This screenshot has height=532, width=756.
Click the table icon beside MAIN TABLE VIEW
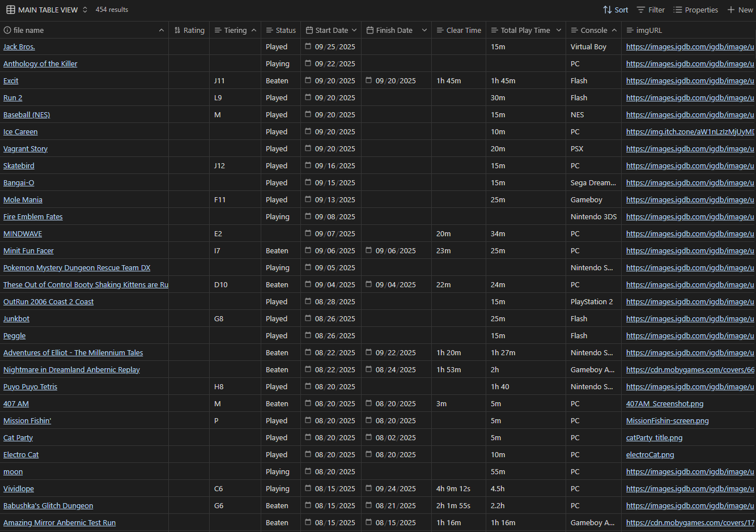(x=11, y=10)
